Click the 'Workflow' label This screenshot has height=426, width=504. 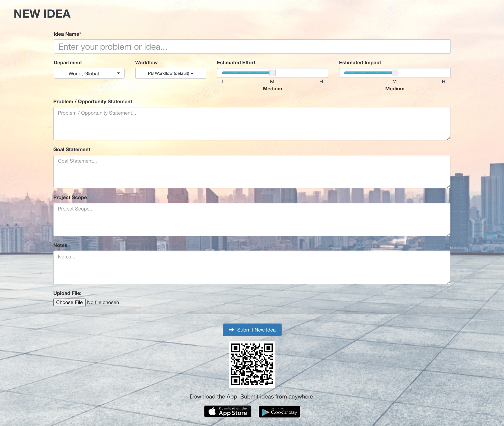146,63
